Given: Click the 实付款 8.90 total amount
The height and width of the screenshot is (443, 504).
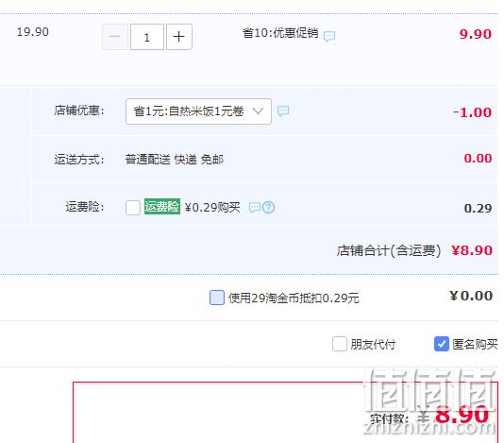Looking at the screenshot, I should pyautogui.click(x=462, y=415).
